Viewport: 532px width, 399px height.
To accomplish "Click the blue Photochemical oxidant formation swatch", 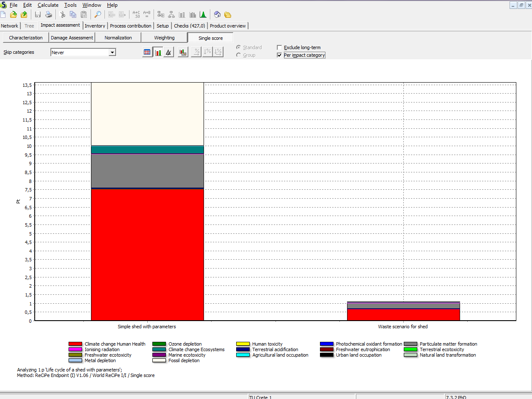I will pyautogui.click(x=327, y=344).
